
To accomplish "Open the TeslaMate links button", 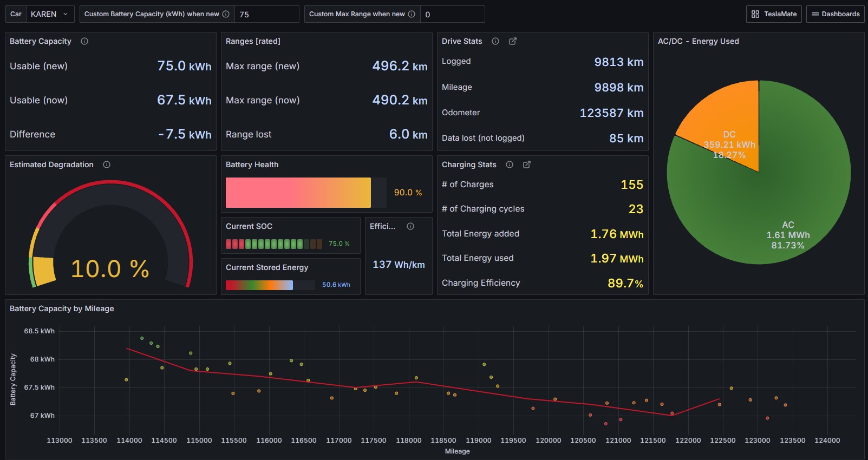I will pyautogui.click(x=774, y=14).
